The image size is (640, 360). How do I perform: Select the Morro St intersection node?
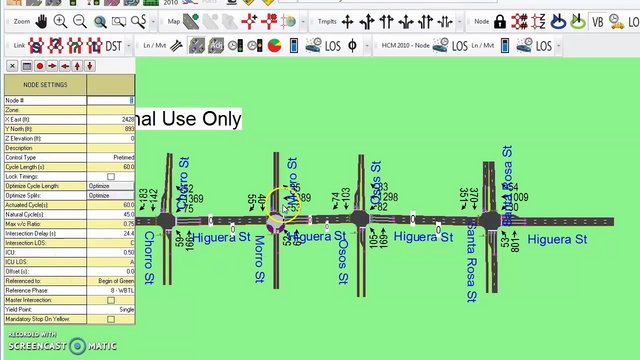coord(276,223)
